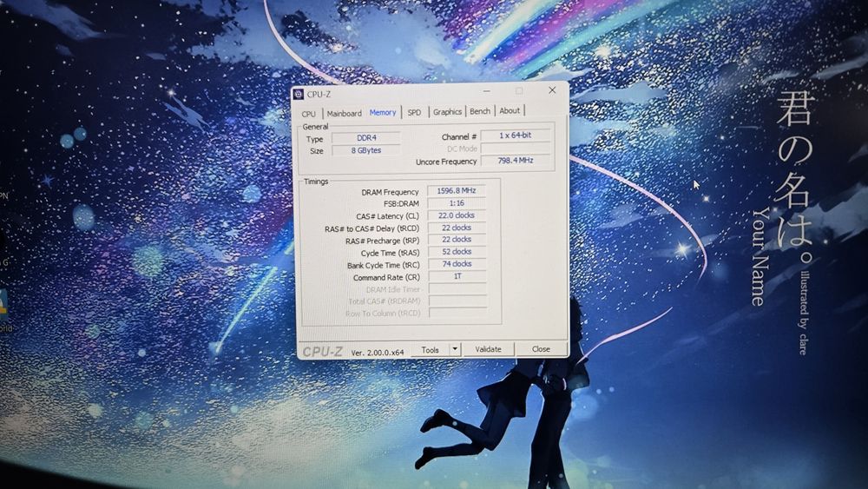Open the CPU tab

click(x=309, y=114)
